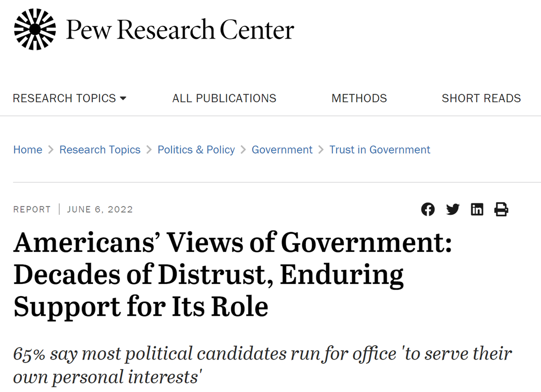Click the italic 65% subtitle text
Image resolution: width=541 pixels, height=392 pixels.
pyautogui.click(x=263, y=365)
